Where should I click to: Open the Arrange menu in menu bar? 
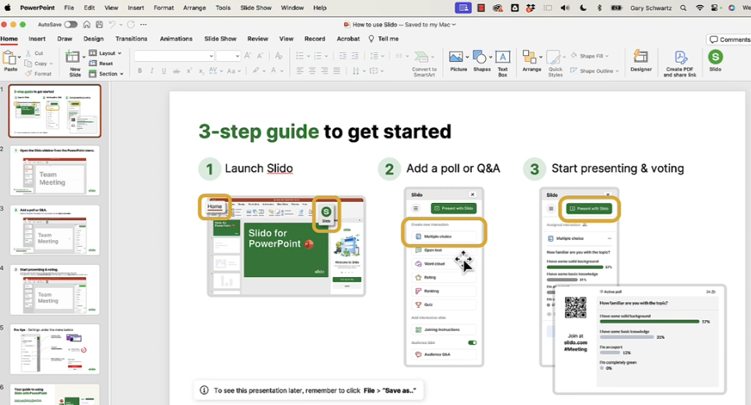[194, 8]
